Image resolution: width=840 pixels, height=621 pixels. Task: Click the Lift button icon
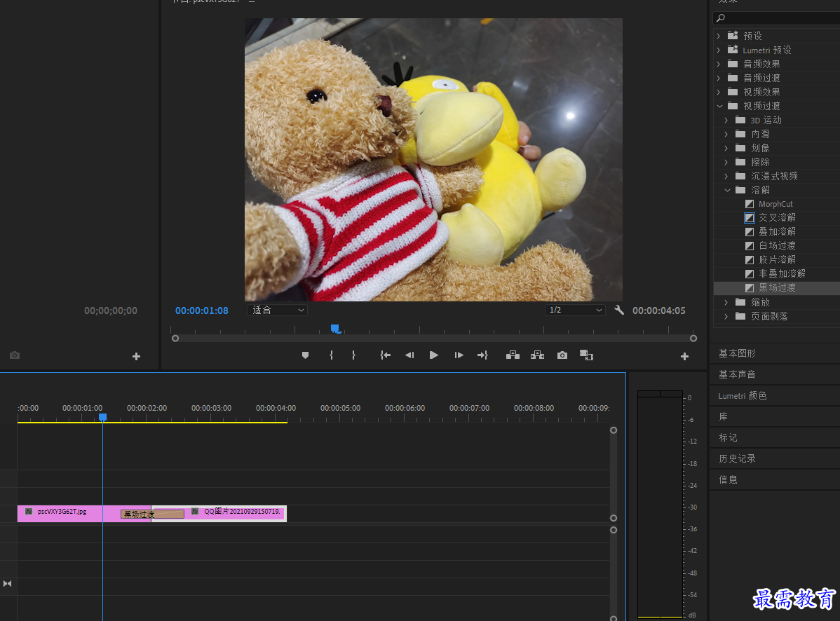click(513, 355)
